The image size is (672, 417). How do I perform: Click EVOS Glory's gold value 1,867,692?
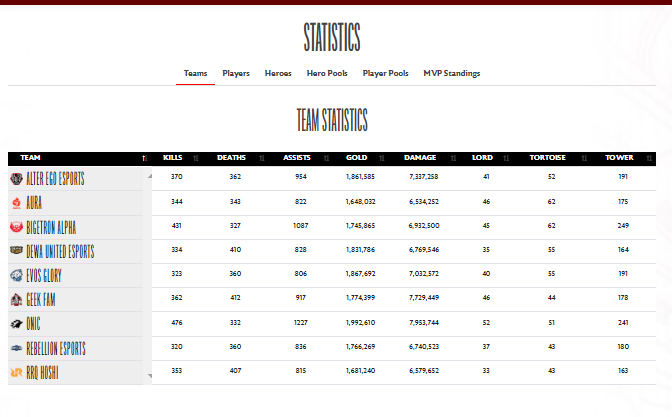pyautogui.click(x=360, y=274)
